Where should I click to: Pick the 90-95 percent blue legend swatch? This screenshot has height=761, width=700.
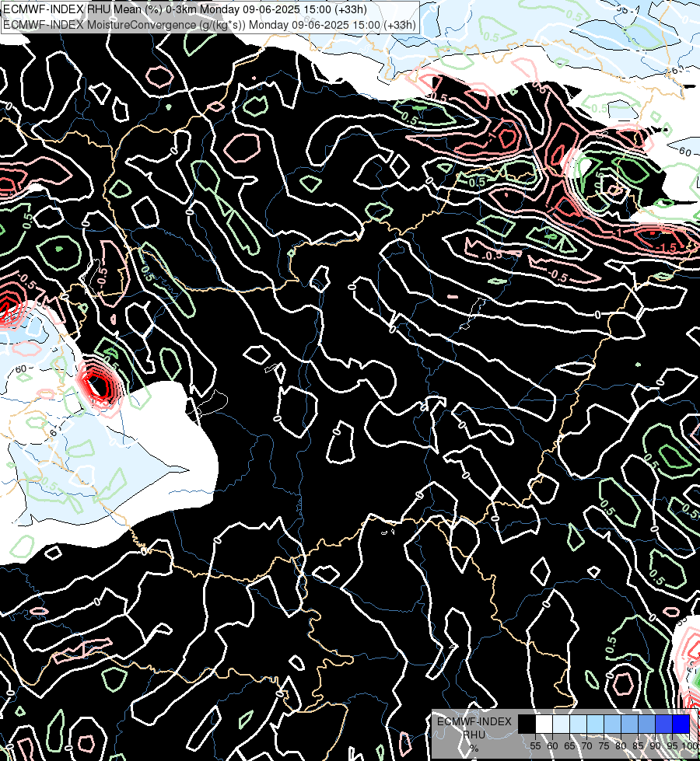663,724
